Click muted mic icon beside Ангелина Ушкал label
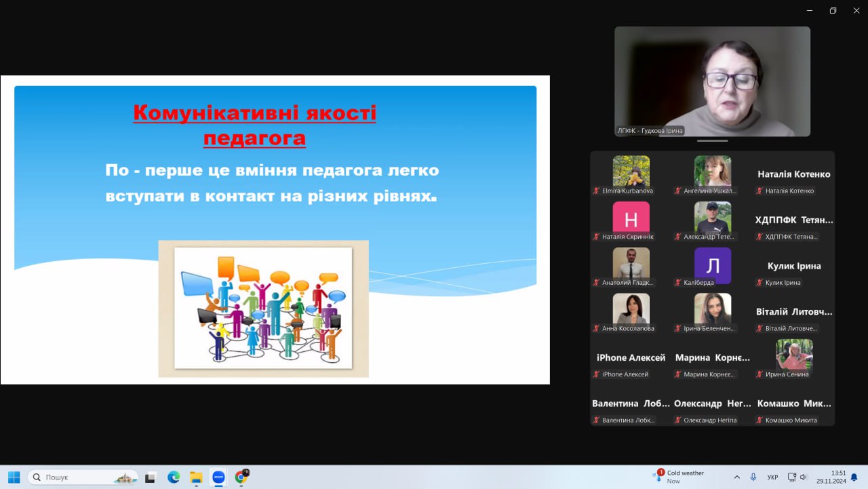The width and height of the screenshot is (868, 489). [678, 191]
